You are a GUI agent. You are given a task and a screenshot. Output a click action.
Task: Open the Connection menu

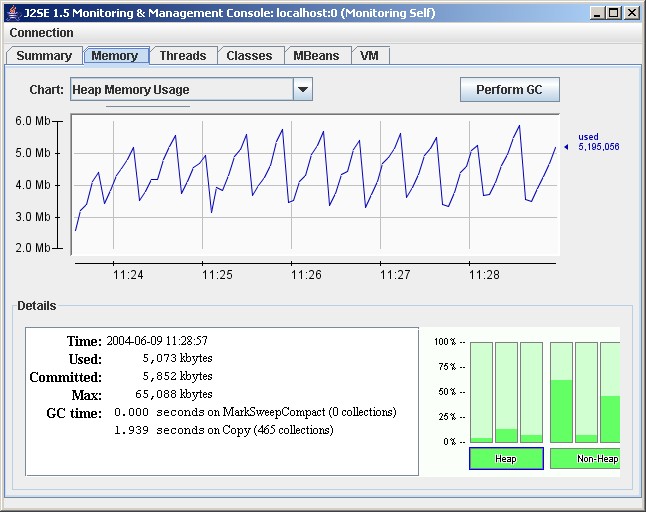pyautogui.click(x=41, y=33)
